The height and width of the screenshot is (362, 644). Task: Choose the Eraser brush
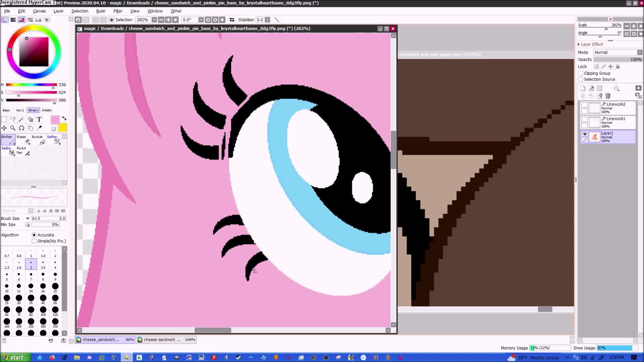[x=23, y=140]
